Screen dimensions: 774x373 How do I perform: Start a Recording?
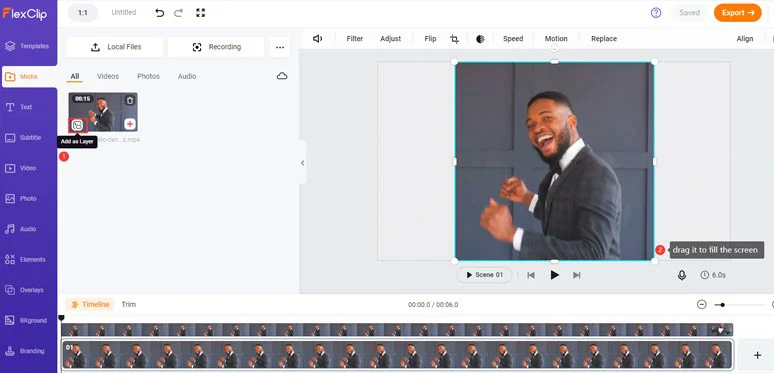point(216,47)
